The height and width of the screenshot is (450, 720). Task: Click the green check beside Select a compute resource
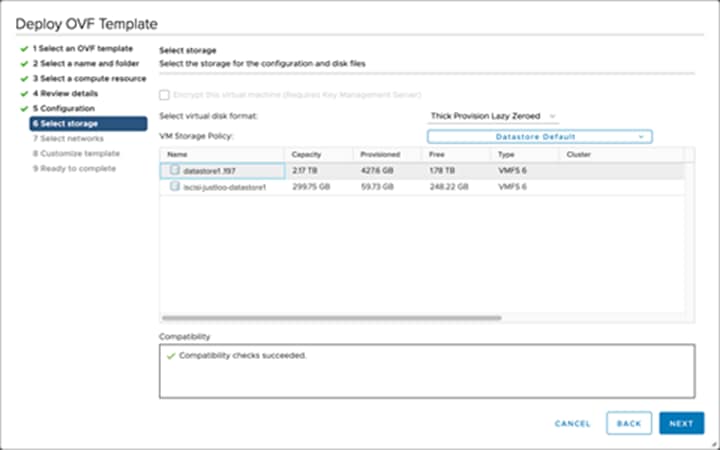[x=24, y=79]
